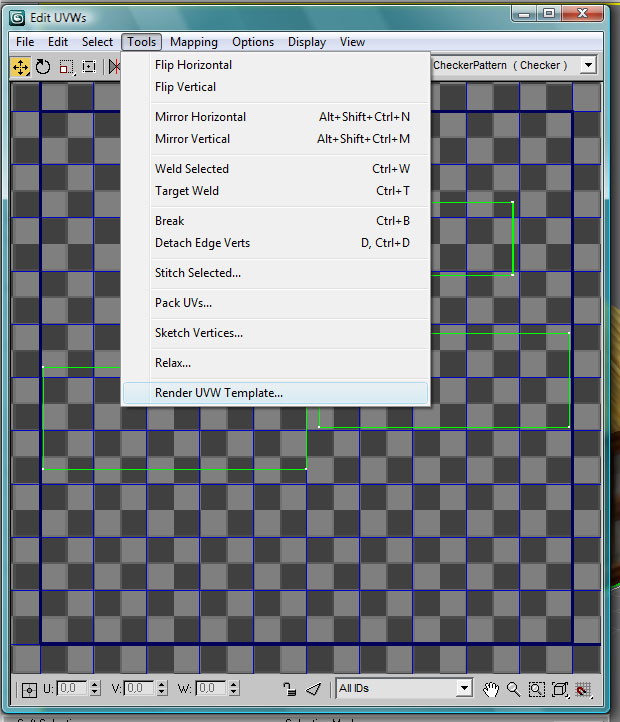
Task: Toggle the Lock Selection icon
Action: click(x=289, y=689)
